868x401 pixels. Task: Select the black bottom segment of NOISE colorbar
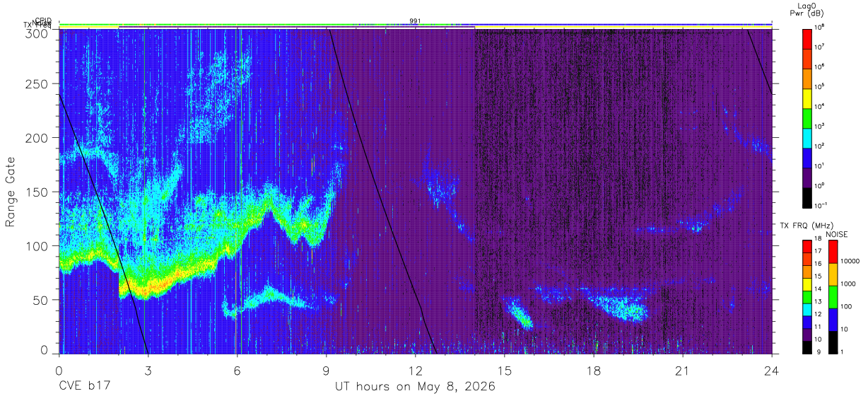click(833, 342)
